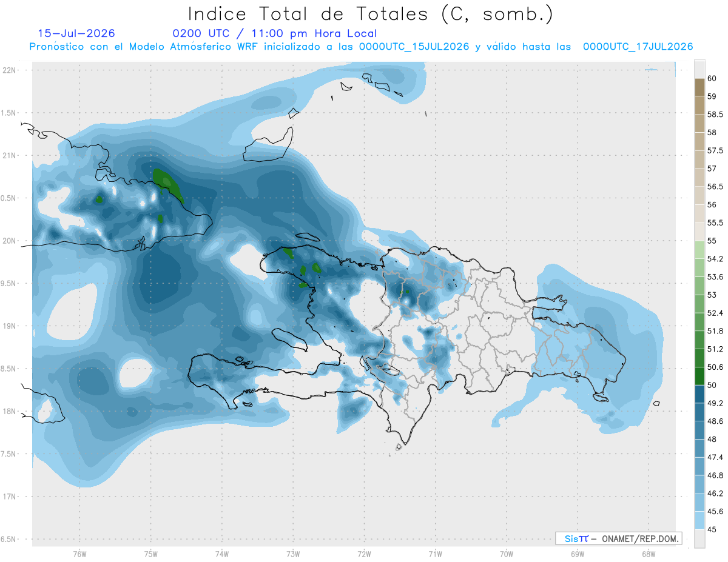Pick the tan swatch between 57 and 57.5
This screenshot has height=562, width=728.
pos(699,159)
